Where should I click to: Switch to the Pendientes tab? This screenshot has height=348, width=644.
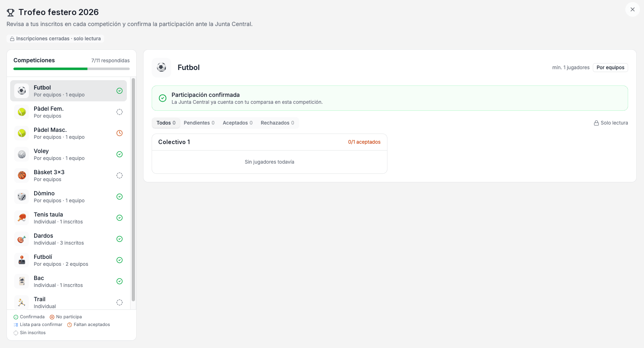point(199,123)
